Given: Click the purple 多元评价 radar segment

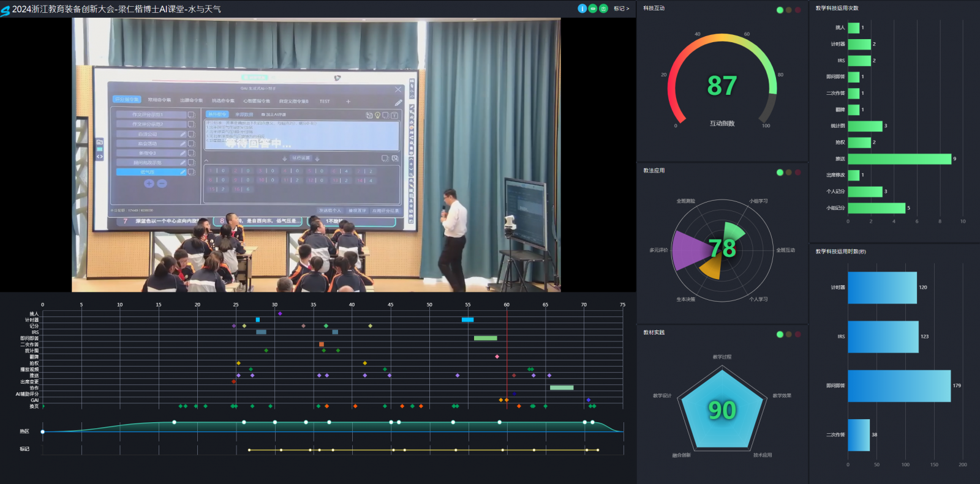Looking at the screenshot, I should 689,250.
